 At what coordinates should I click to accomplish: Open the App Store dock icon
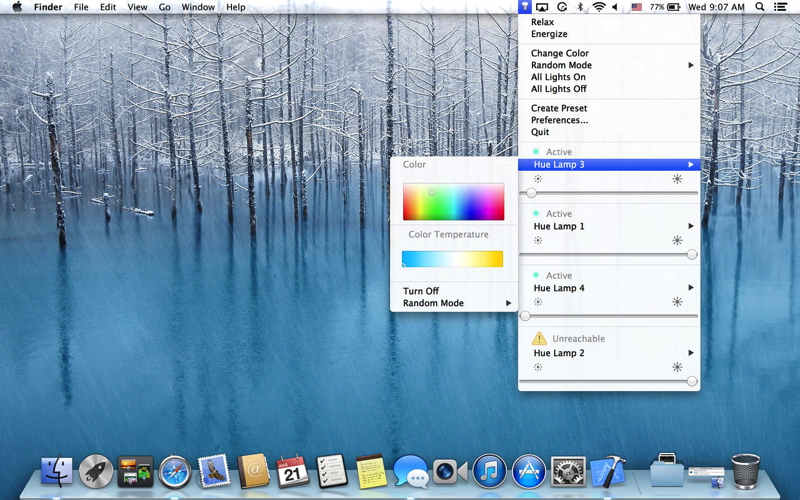[x=528, y=471]
